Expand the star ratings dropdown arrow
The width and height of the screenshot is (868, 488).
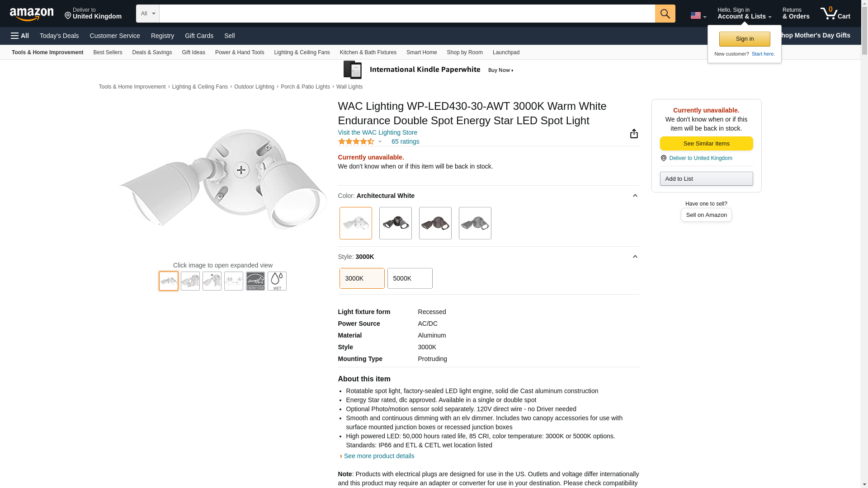(380, 141)
